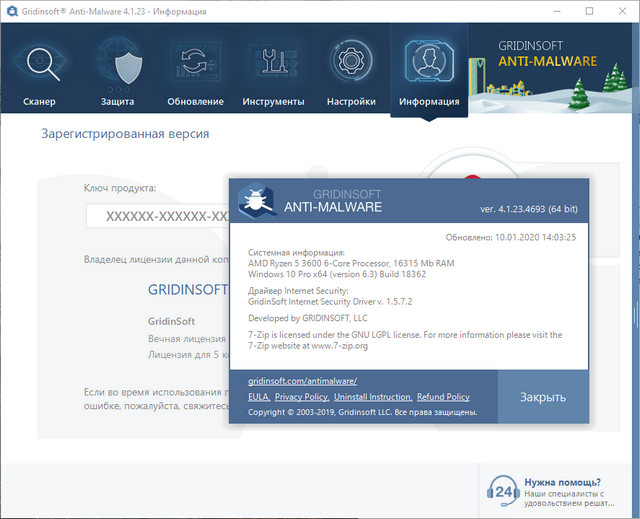Open the Uninstall Instruction link
The image size is (640, 519).
[x=373, y=397]
